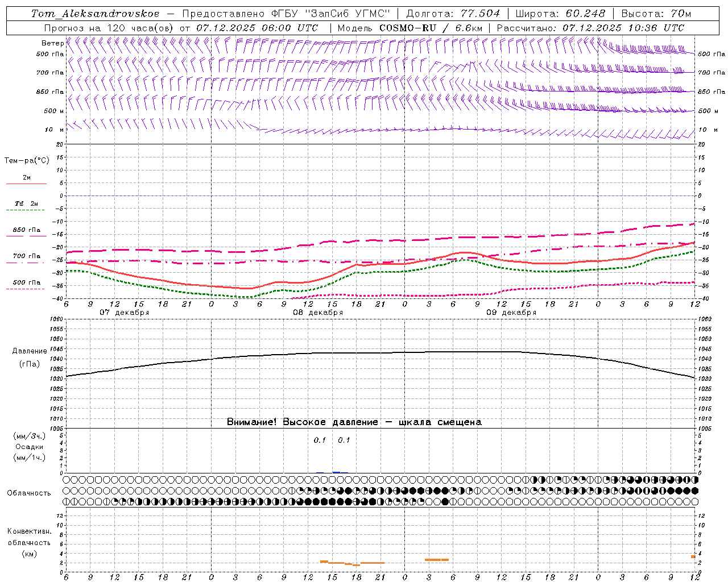Click the '10 м' wind level label on the left
Viewport: 728px width, 582px height.
pos(55,130)
